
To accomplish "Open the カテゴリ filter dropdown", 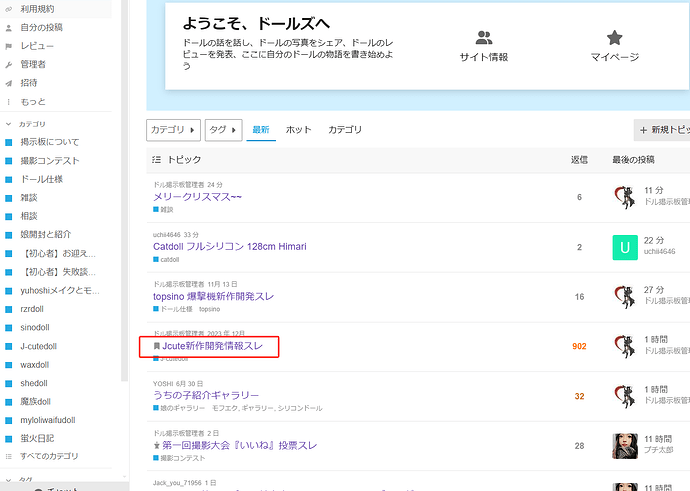I will point(173,130).
